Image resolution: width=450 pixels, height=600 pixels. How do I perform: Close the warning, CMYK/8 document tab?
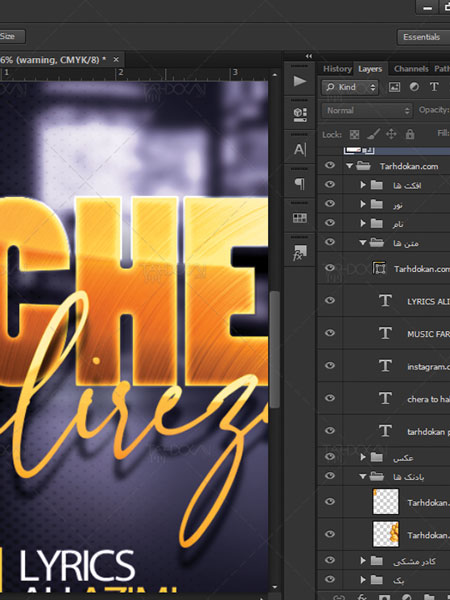(x=116, y=60)
